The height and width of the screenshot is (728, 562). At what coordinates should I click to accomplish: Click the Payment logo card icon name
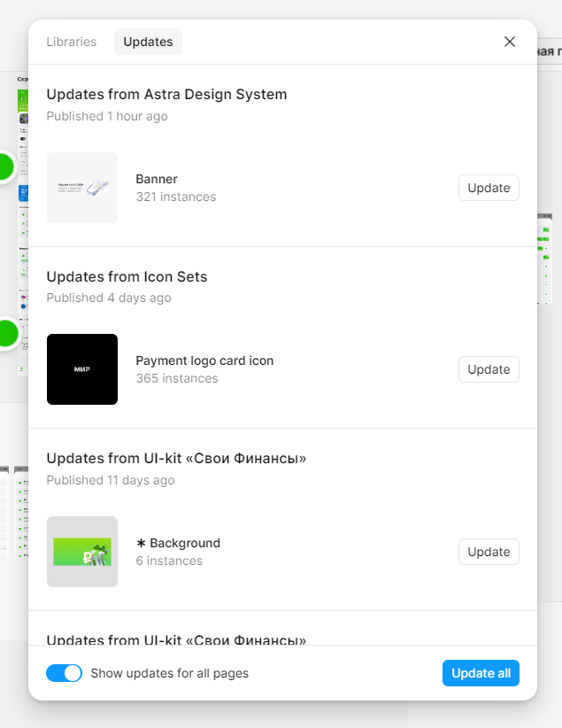(x=204, y=360)
